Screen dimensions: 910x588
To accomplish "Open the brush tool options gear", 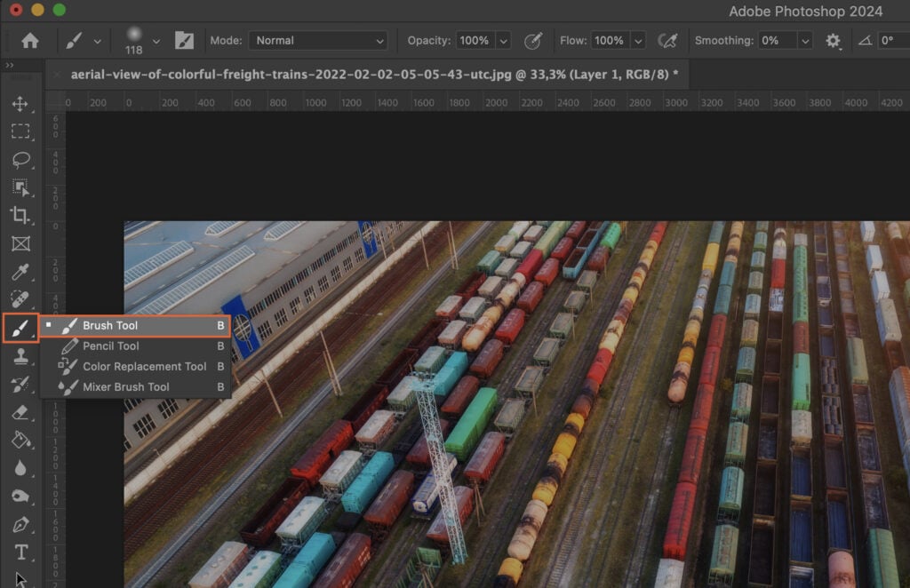I will tap(833, 40).
